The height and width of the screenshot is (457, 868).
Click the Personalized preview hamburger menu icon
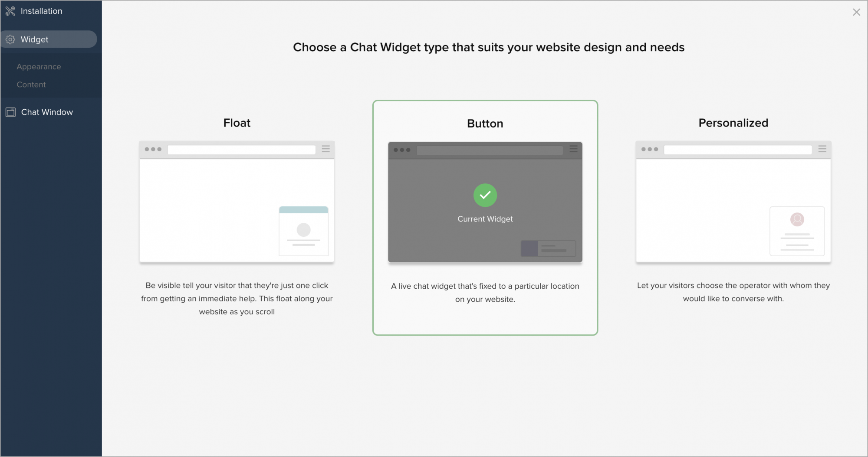pyautogui.click(x=822, y=149)
